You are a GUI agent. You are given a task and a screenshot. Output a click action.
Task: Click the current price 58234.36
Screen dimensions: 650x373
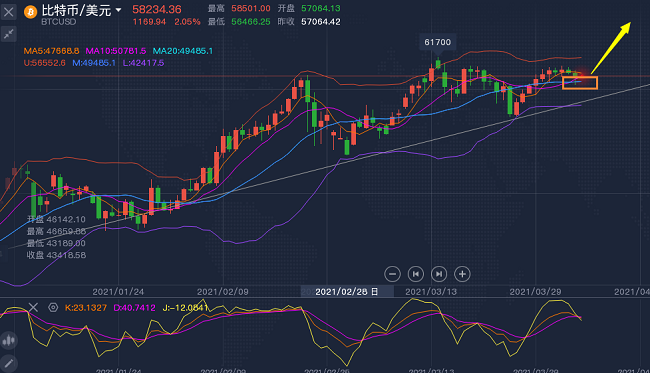point(157,9)
